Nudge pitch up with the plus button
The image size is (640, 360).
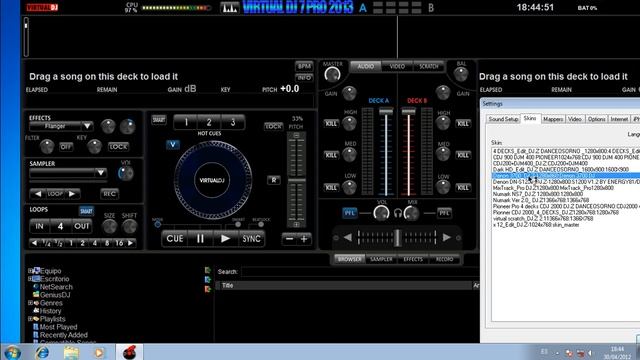304,239
